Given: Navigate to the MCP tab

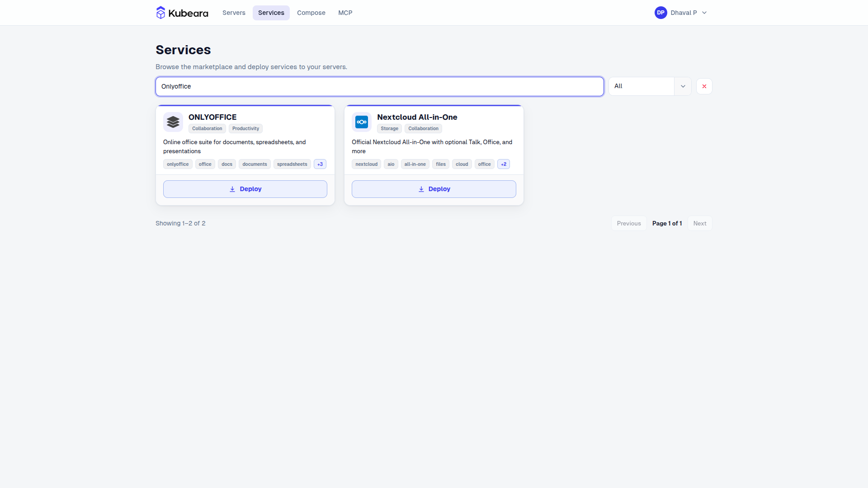Looking at the screenshot, I should pyautogui.click(x=345, y=13).
